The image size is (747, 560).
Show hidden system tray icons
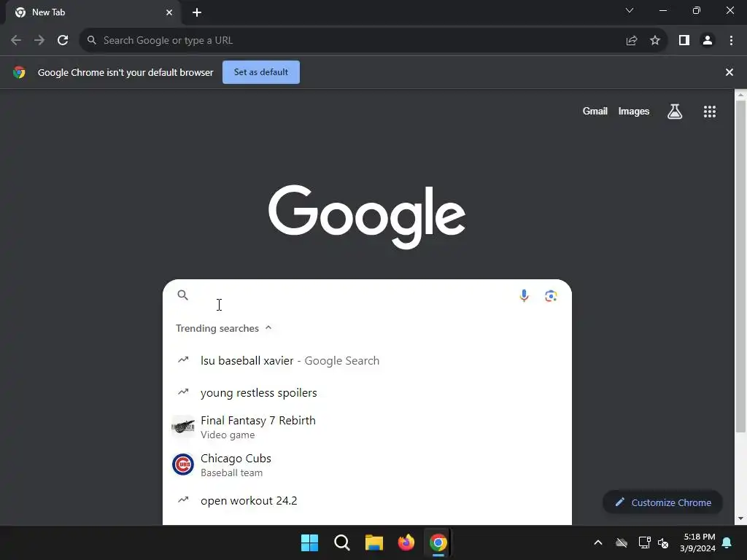(598, 542)
